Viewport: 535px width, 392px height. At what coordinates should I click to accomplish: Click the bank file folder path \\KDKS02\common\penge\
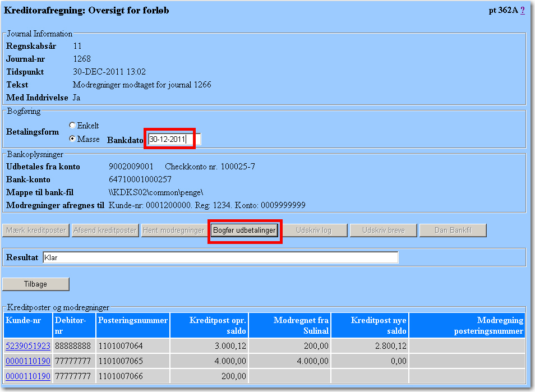[156, 192]
